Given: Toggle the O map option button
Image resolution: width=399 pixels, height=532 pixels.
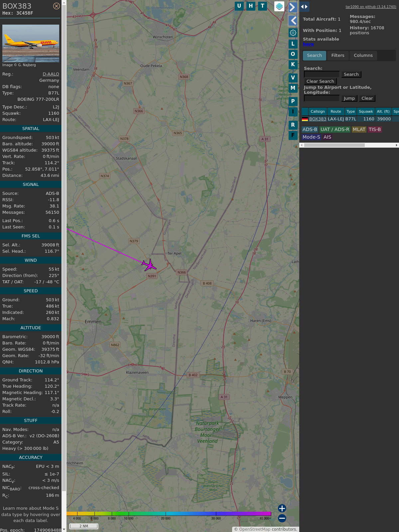Looking at the screenshot, I should tap(293, 54).
